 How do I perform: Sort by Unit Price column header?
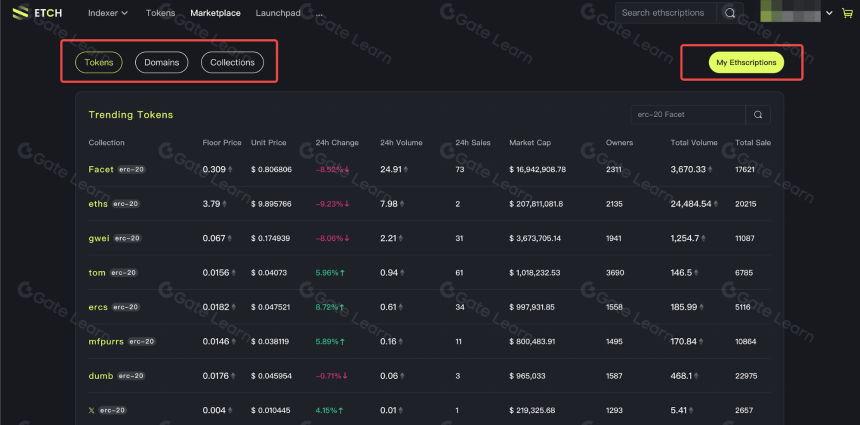click(269, 143)
